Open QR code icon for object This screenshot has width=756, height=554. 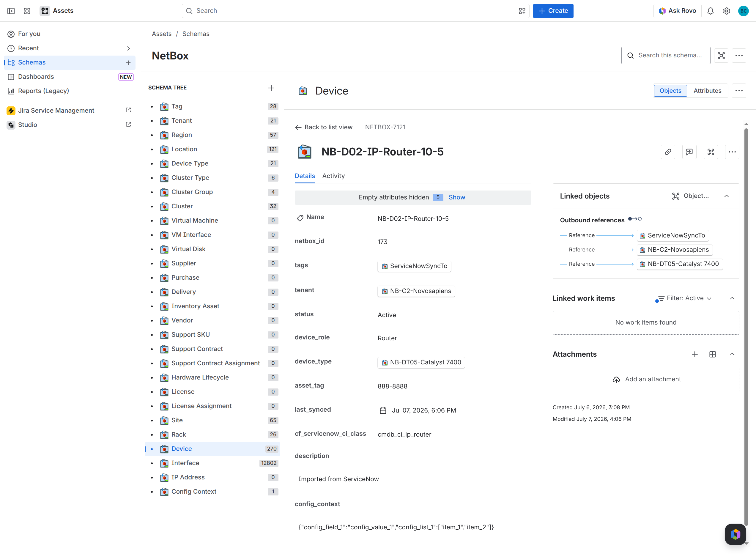coord(711,152)
